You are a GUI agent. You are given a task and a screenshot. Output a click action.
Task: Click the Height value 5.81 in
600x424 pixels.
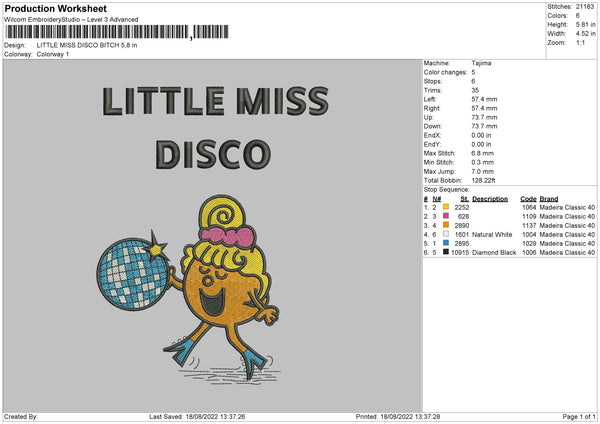click(585, 24)
